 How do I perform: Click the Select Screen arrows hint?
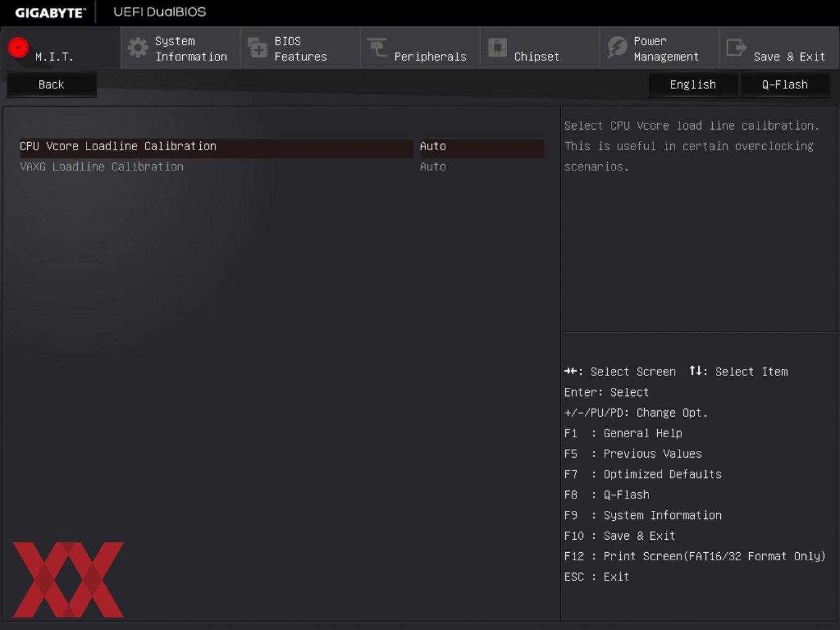tap(620, 372)
